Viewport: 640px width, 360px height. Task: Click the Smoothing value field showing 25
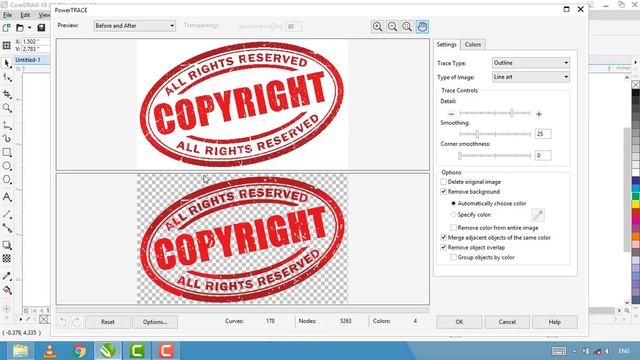pos(543,134)
